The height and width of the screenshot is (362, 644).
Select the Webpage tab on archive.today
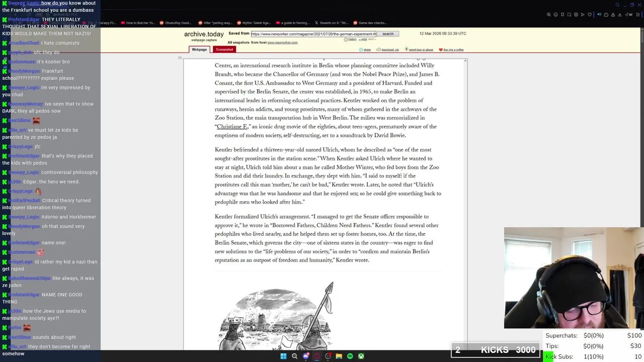coord(199,49)
